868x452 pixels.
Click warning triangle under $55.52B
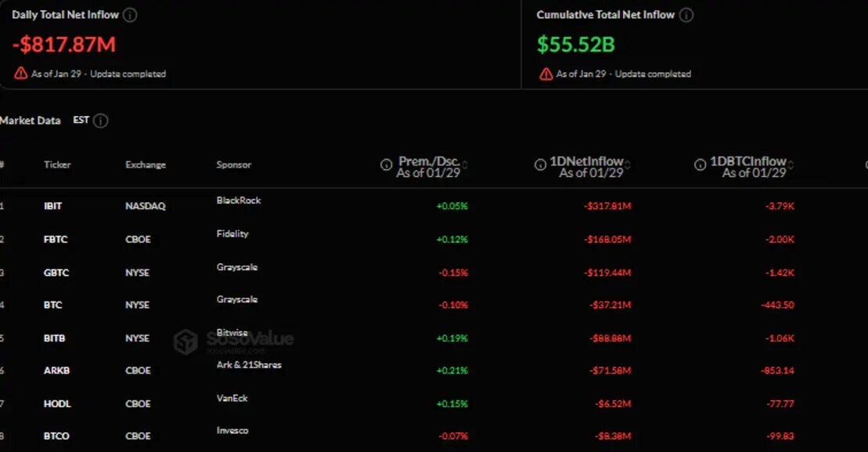coord(546,74)
